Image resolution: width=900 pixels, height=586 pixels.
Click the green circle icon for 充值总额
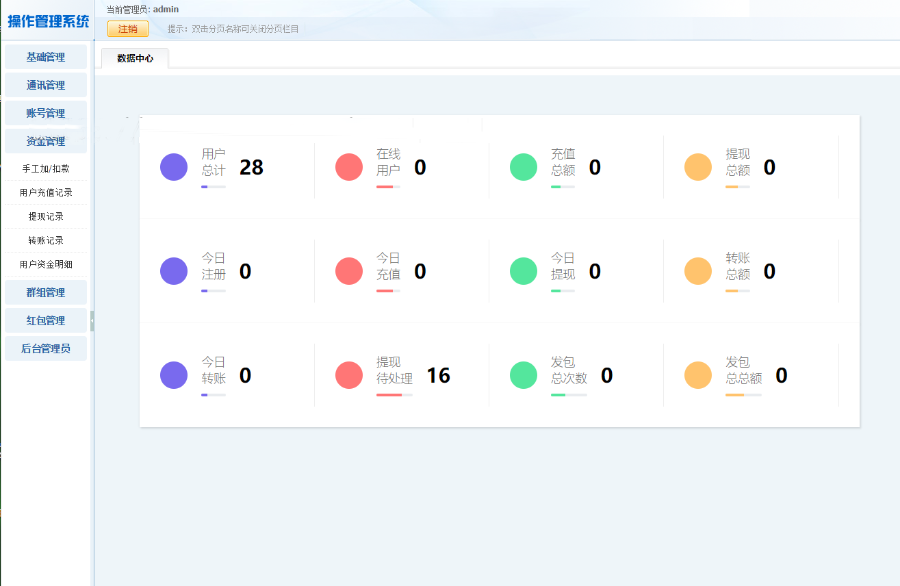[524, 167]
